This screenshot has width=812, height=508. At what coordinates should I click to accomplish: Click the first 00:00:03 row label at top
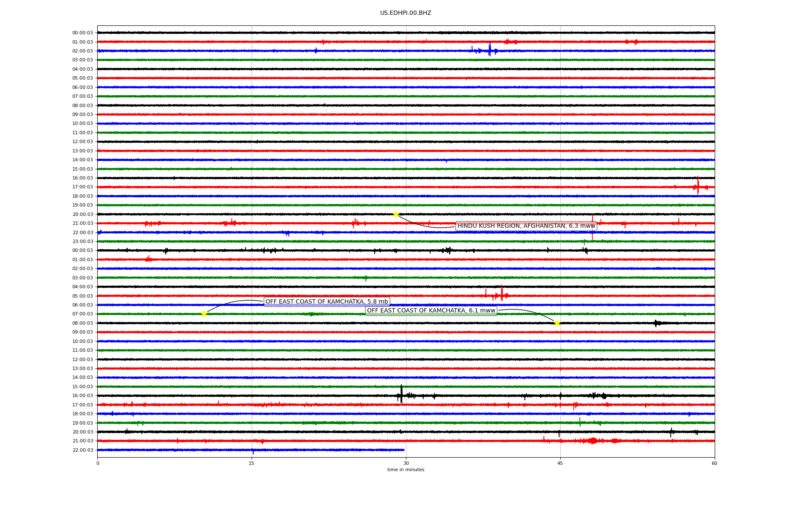[82, 33]
